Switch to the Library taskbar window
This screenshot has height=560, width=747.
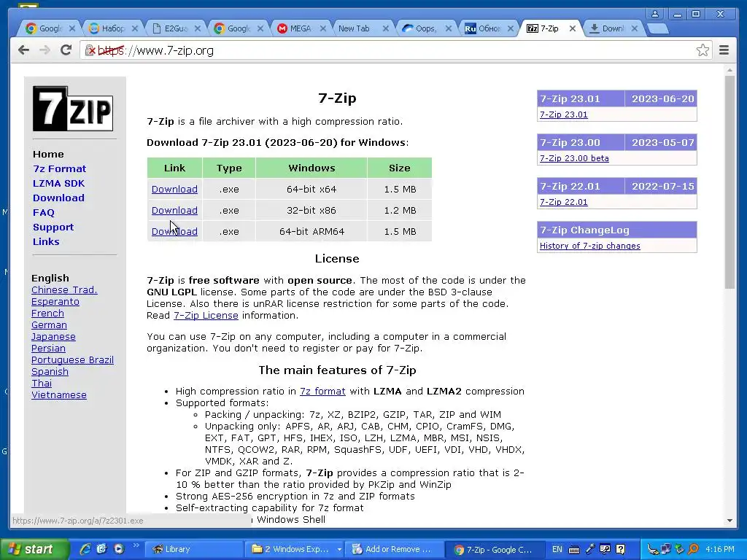click(193, 549)
